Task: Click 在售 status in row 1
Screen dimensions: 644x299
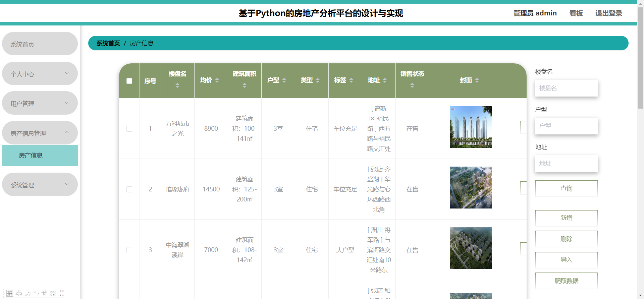Action: 412,129
